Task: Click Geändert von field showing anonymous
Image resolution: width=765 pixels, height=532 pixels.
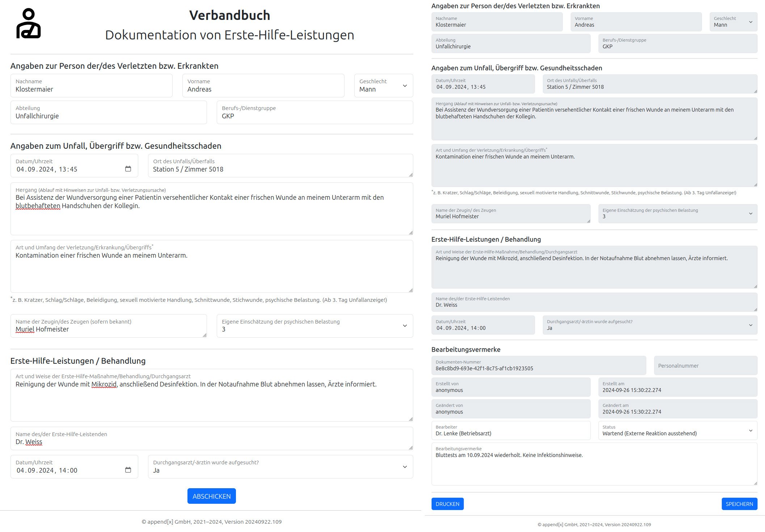Action: pyautogui.click(x=511, y=409)
